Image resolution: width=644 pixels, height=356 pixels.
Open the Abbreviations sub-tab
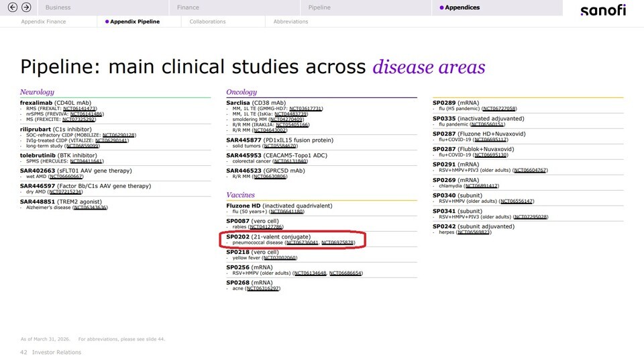[290, 21]
